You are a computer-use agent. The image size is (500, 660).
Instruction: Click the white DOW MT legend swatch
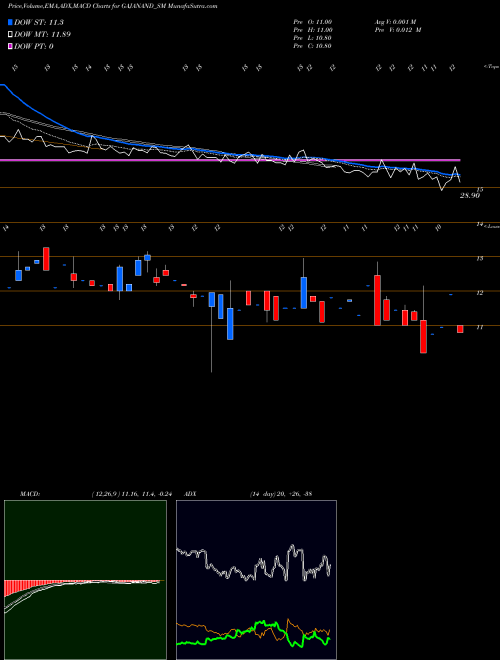pyautogui.click(x=11, y=35)
